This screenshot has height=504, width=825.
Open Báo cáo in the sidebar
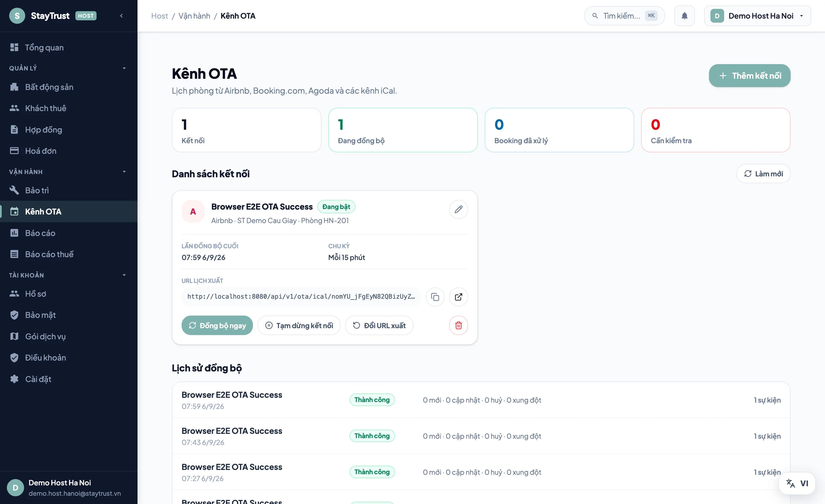point(69,233)
